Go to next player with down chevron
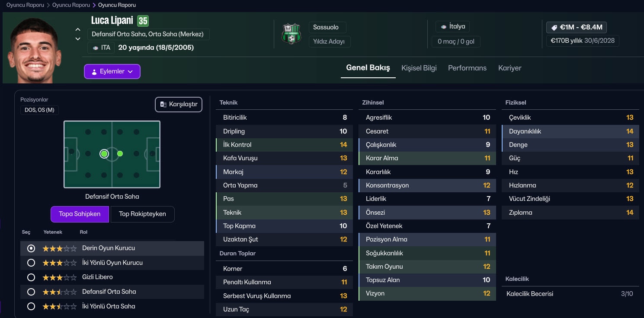This screenshot has width=644, height=318. 78,39
